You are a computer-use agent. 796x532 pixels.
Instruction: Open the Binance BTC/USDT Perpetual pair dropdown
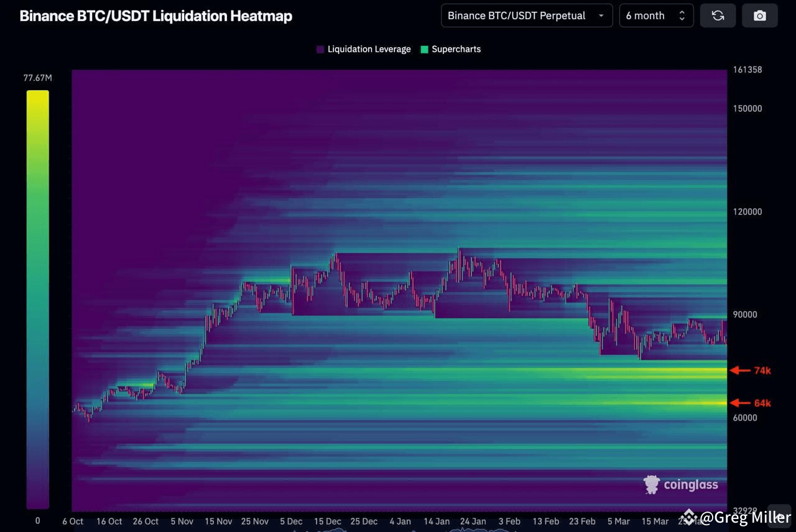527,16
